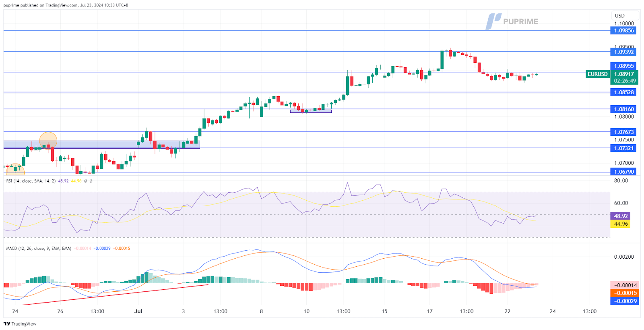
Task: Click the MACD line value -0.00029 badge
Action: click(625, 301)
